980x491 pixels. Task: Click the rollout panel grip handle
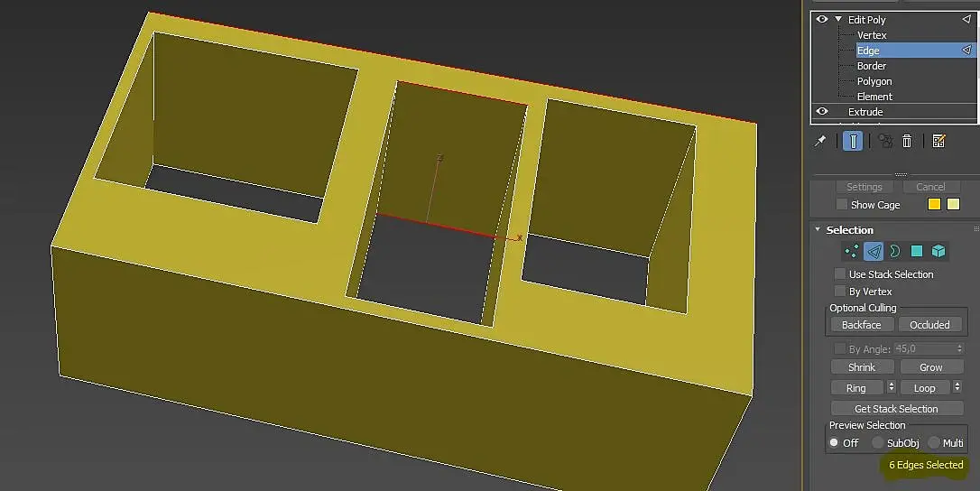pos(901,174)
